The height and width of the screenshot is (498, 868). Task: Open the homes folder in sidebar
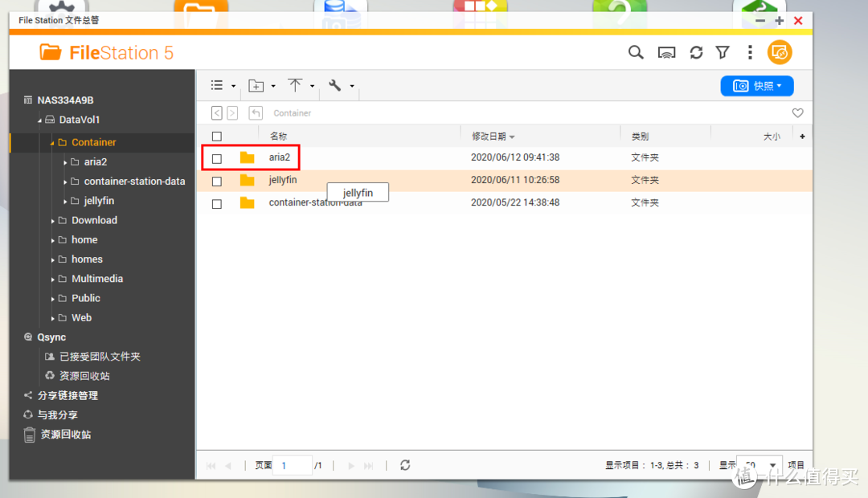(x=87, y=259)
